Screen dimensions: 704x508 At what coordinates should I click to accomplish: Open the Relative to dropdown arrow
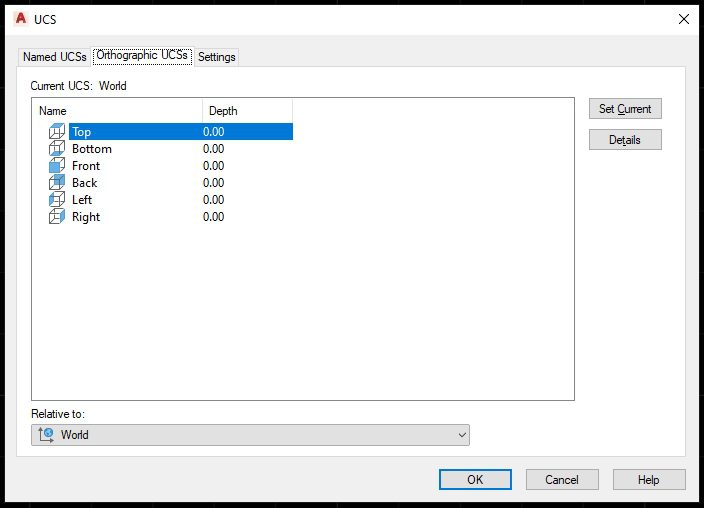pyautogui.click(x=461, y=435)
